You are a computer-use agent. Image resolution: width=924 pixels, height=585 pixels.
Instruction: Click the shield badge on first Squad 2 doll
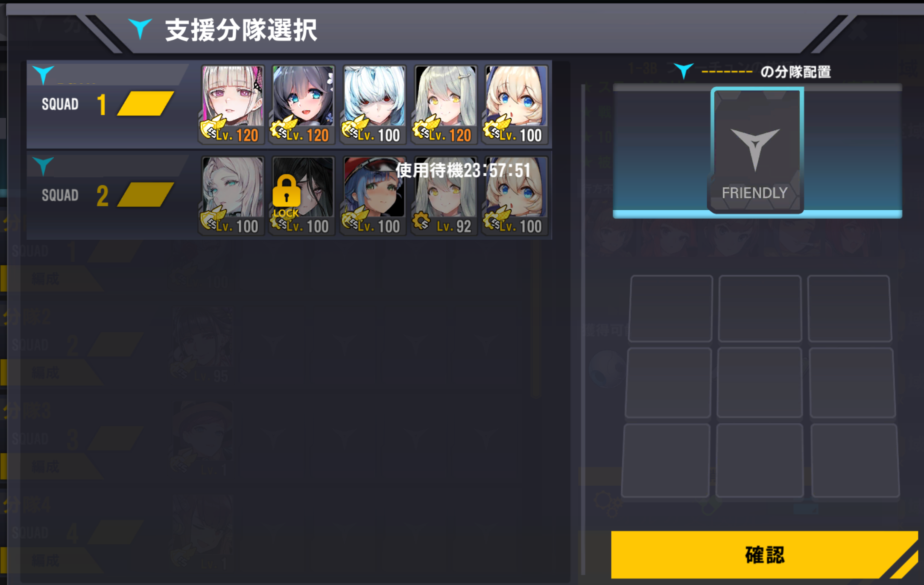(210, 220)
